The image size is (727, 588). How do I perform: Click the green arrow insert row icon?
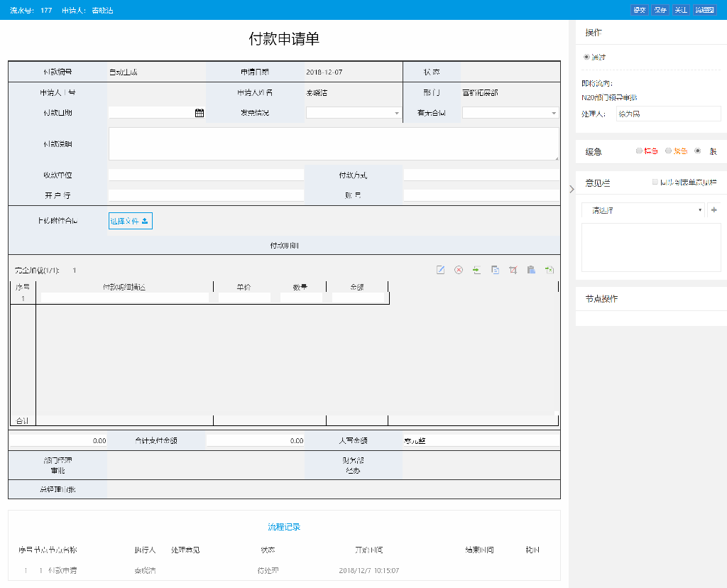[x=476, y=270]
